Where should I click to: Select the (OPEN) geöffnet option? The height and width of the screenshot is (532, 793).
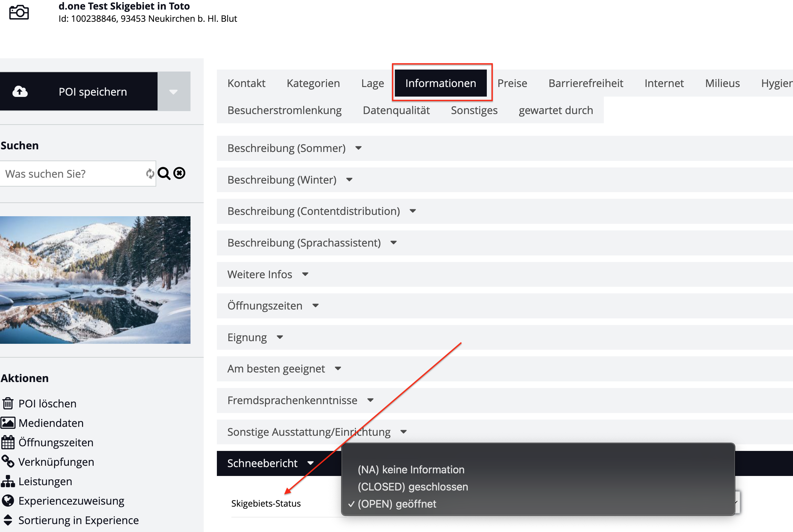(x=396, y=504)
